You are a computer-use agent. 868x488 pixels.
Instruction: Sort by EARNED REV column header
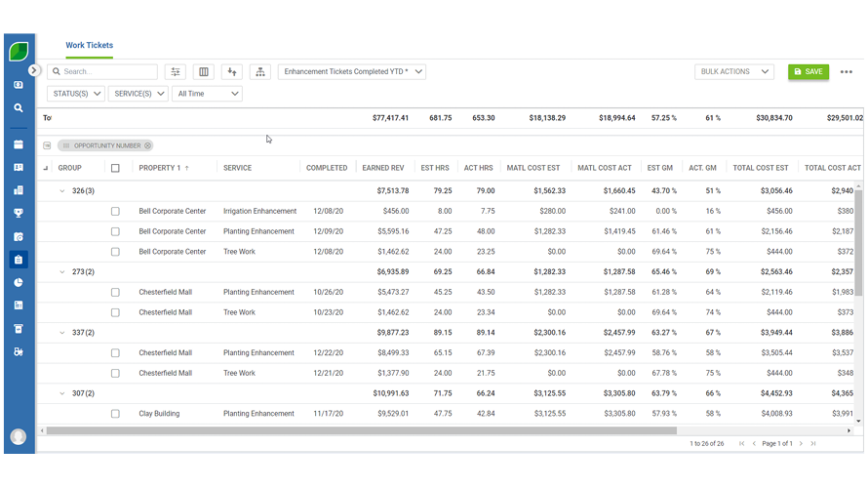pos(383,168)
